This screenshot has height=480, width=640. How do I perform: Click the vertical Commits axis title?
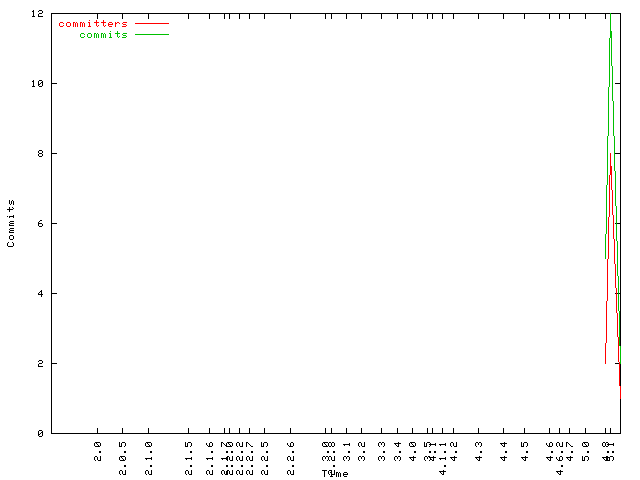11,223
